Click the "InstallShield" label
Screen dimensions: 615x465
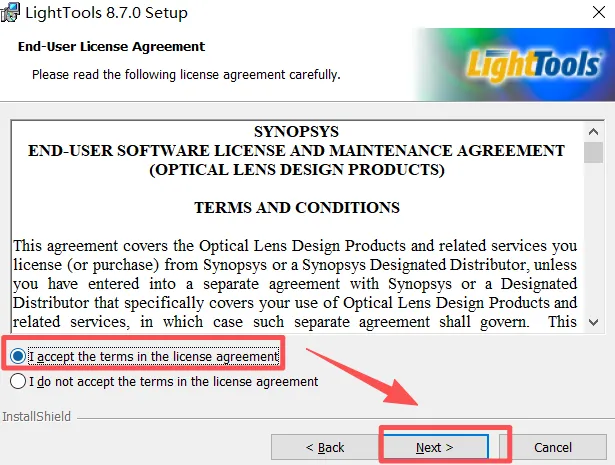(36, 416)
